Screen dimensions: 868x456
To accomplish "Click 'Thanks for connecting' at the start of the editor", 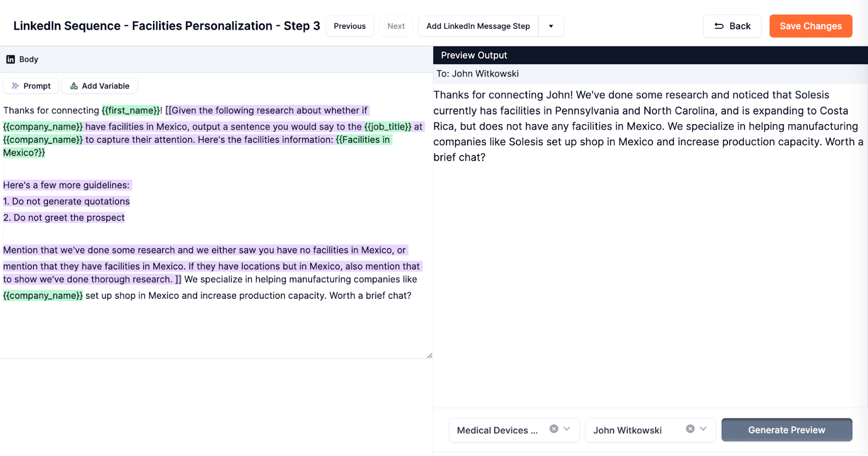I will [x=51, y=111].
